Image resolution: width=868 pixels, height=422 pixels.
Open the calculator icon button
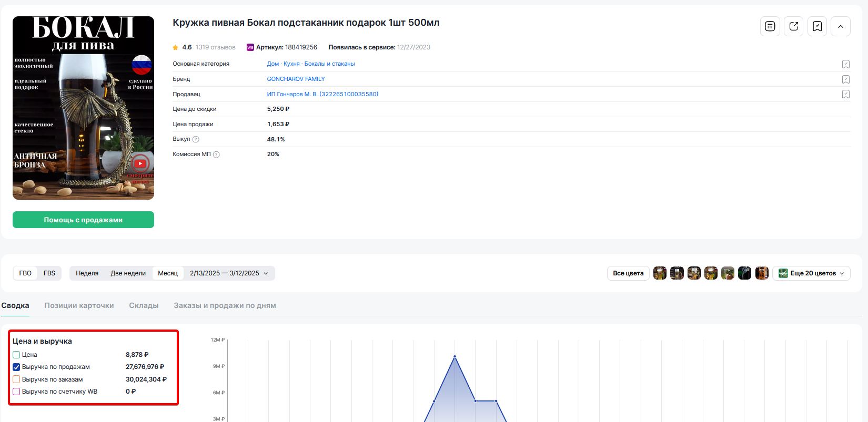(x=770, y=26)
